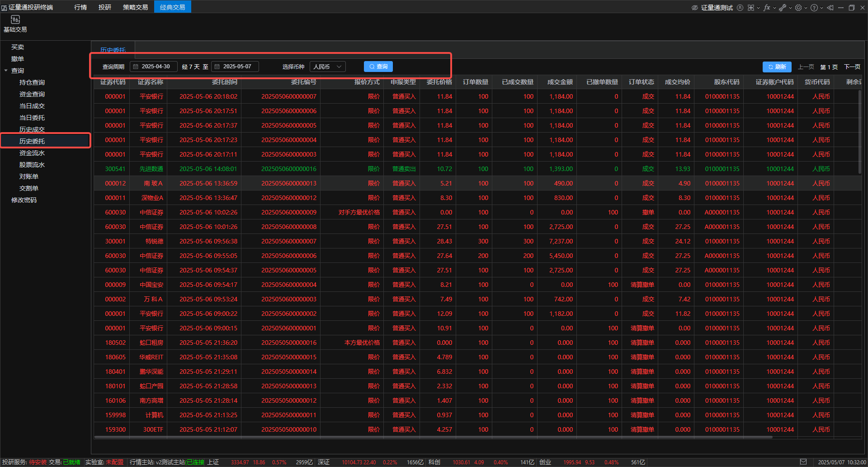Open the calendar icon of end date

coord(217,67)
